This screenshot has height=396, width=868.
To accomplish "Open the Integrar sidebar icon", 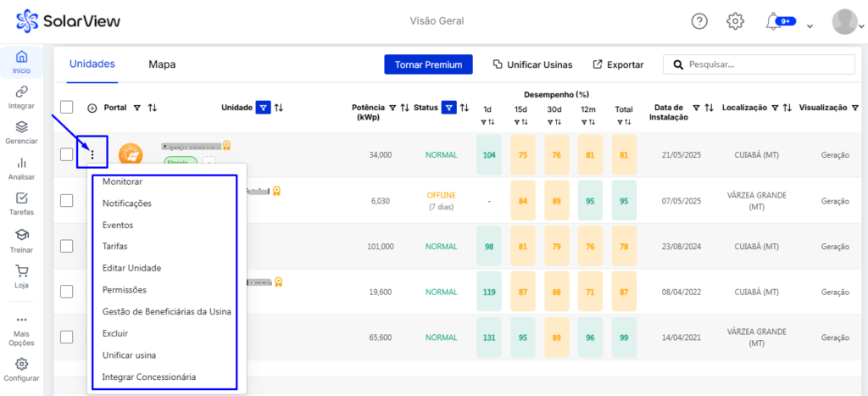I will 21,92.
